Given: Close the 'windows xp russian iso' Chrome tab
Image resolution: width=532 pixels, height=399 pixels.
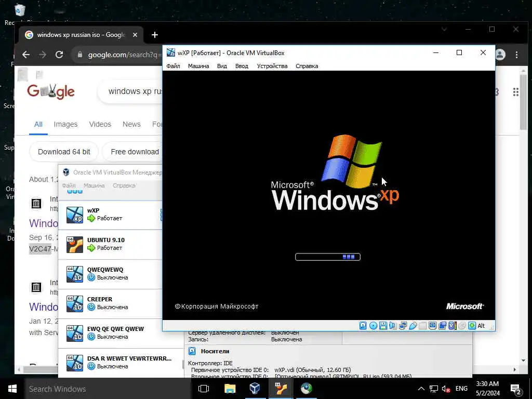Looking at the screenshot, I should point(135,35).
